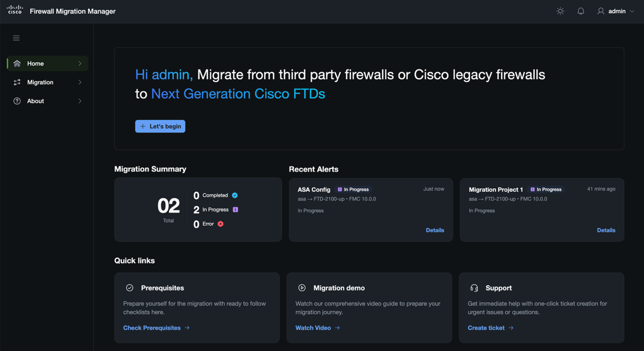Expand the Home chevron arrow
This screenshot has width=644, height=351.
tap(80, 63)
